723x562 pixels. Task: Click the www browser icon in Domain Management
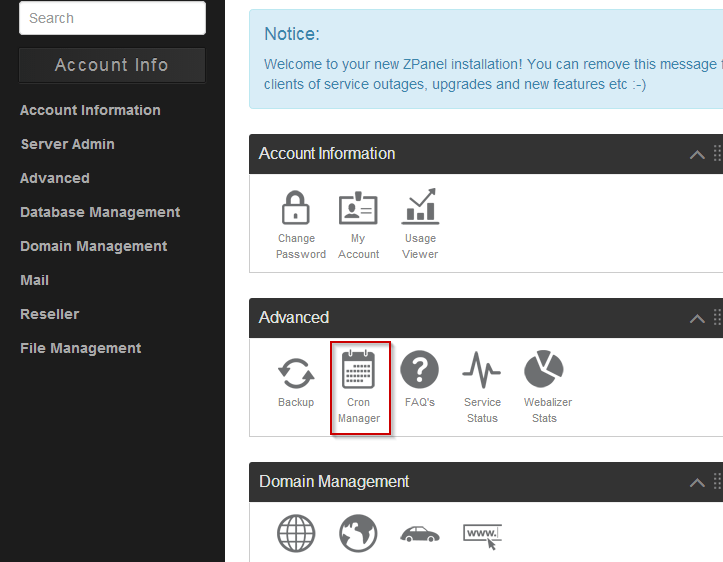[482, 534]
